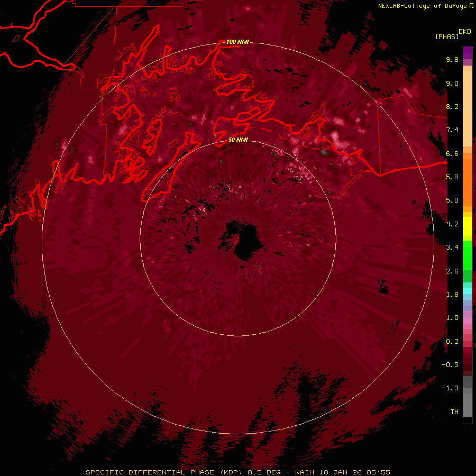The width and height of the screenshot is (476, 476).
Task: Click the cyan band of color scale
Action: click(467, 291)
